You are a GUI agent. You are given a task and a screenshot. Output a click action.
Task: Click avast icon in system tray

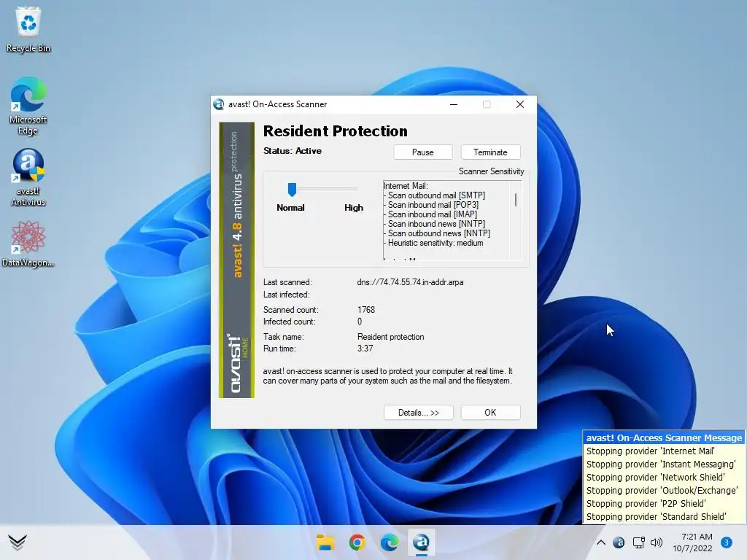point(619,542)
